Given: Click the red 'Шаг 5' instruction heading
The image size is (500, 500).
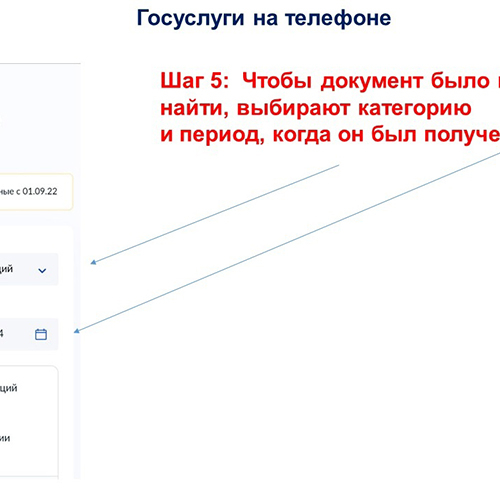Looking at the screenshot, I should click(330, 108).
